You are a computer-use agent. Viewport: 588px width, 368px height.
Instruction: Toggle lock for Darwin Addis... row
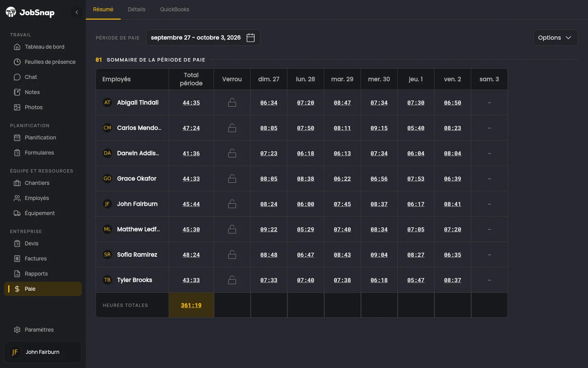click(x=232, y=153)
